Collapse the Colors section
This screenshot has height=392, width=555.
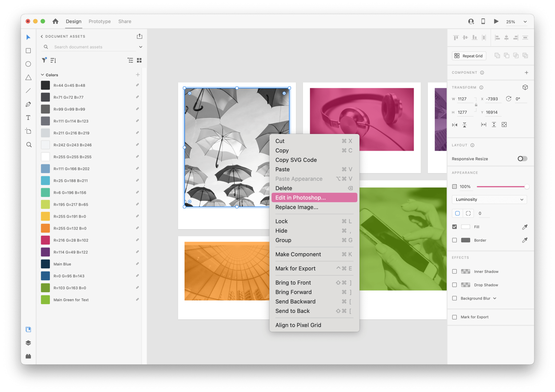42,75
